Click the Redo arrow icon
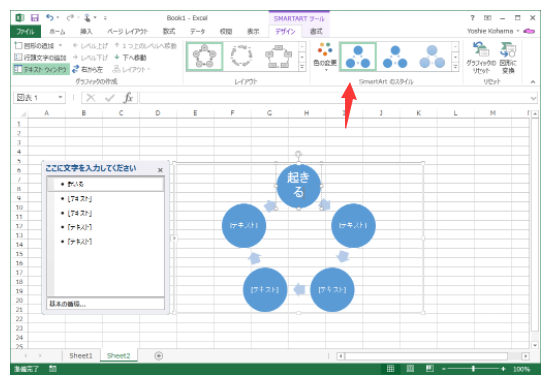 coord(70,17)
